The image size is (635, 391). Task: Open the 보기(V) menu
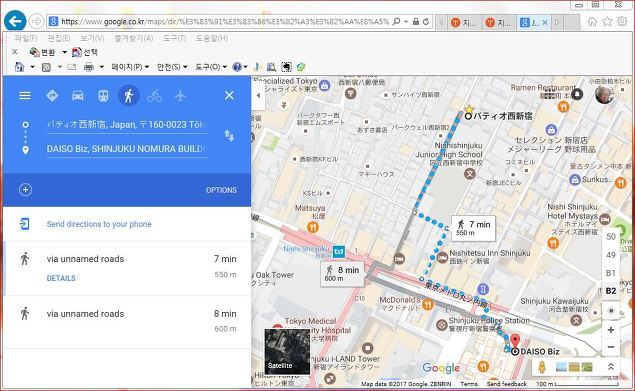(x=92, y=38)
